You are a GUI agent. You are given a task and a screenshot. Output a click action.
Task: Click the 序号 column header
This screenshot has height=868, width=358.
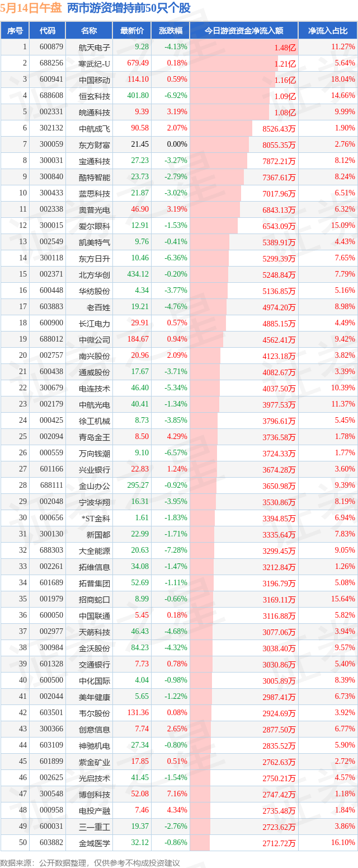click(15, 31)
